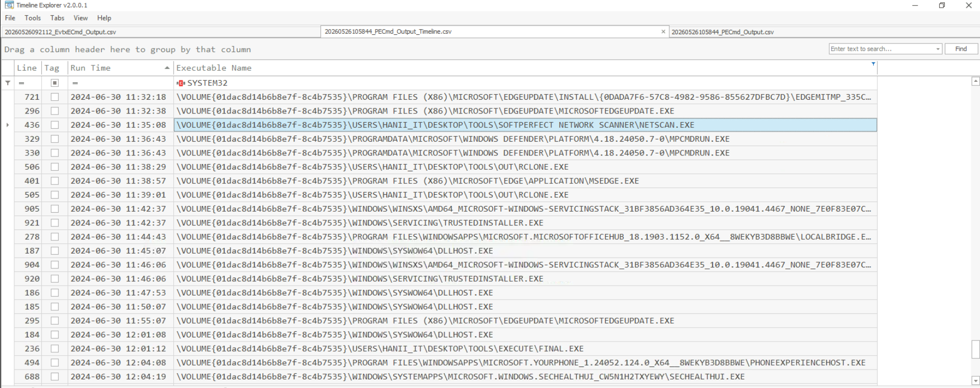Tick the Tag checkbox for line 721
This screenshot has height=388, width=980.
point(55,97)
